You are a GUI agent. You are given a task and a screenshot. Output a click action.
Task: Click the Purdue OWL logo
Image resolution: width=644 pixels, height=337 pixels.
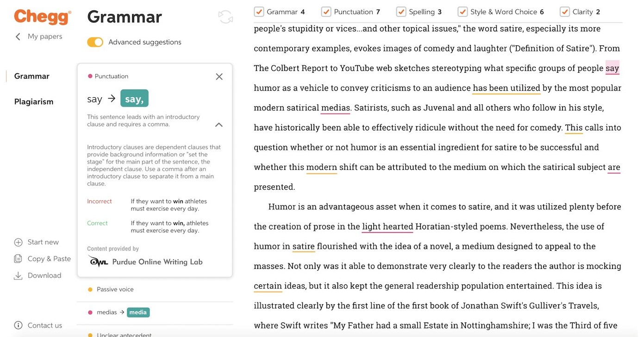98,262
